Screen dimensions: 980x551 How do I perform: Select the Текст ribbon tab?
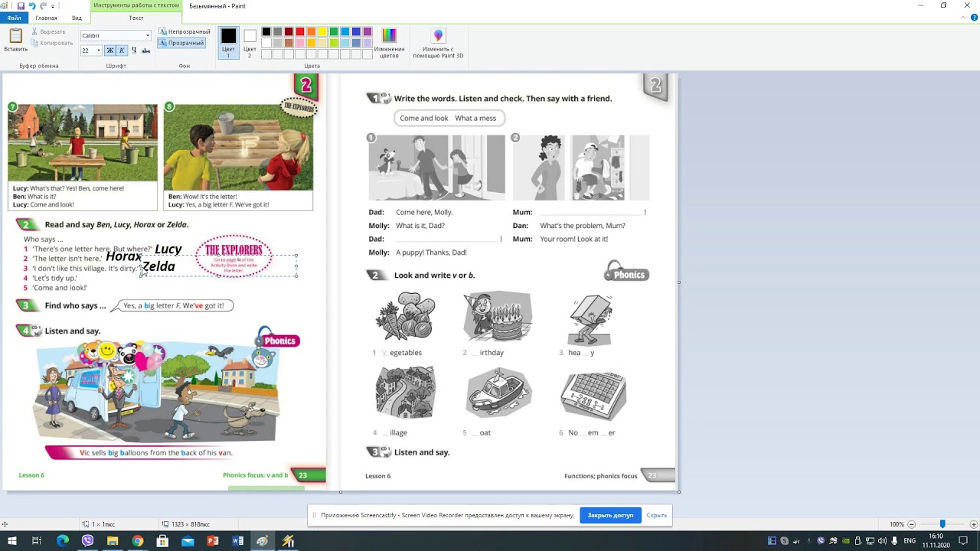point(136,18)
